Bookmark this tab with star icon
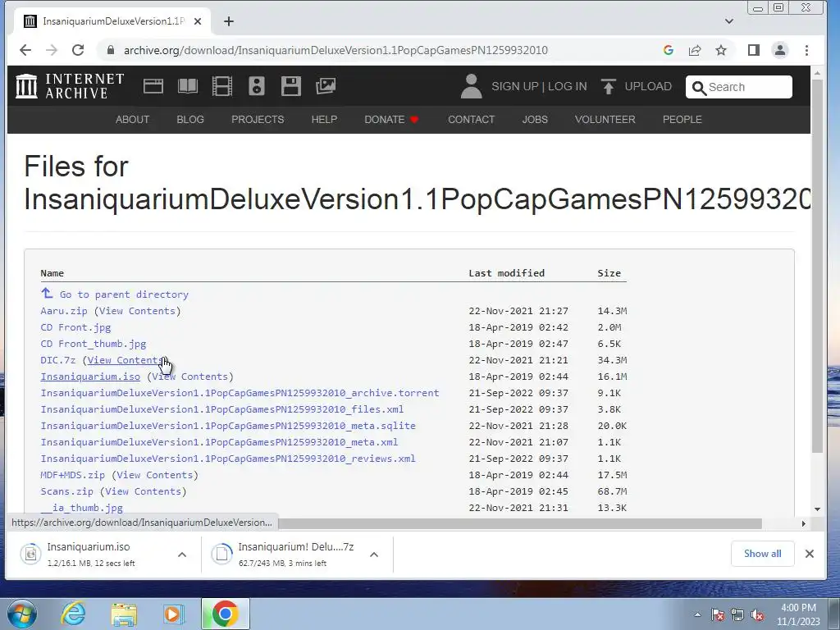 pos(721,50)
